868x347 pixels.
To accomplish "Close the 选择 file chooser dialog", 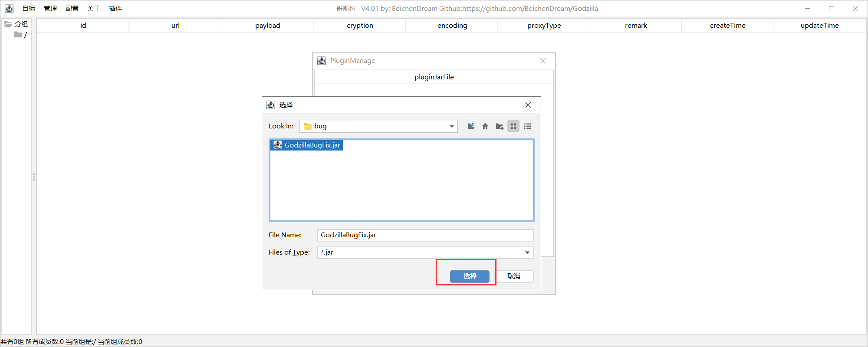I will point(528,105).
